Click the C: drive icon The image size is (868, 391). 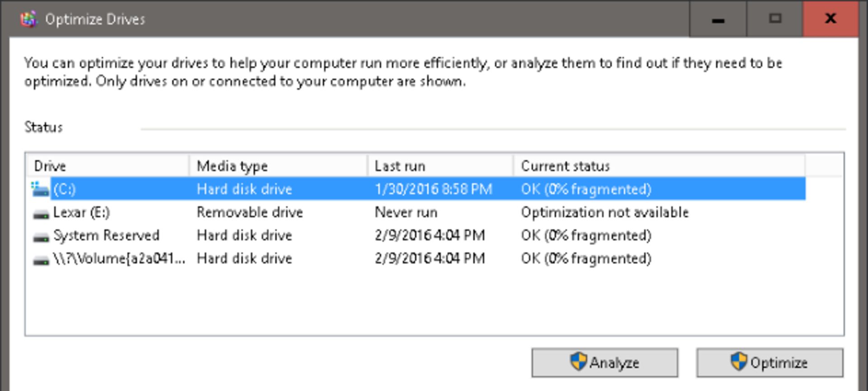[x=40, y=189]
